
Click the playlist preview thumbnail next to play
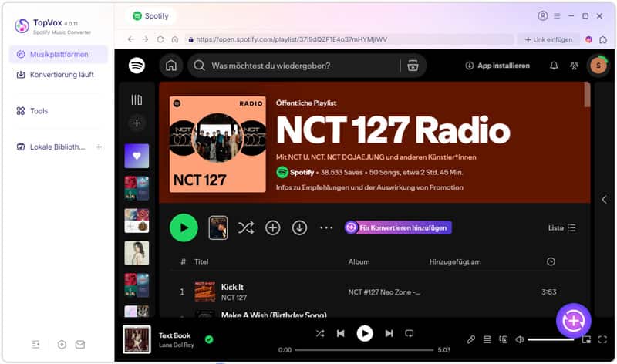[x=218, y=228]
